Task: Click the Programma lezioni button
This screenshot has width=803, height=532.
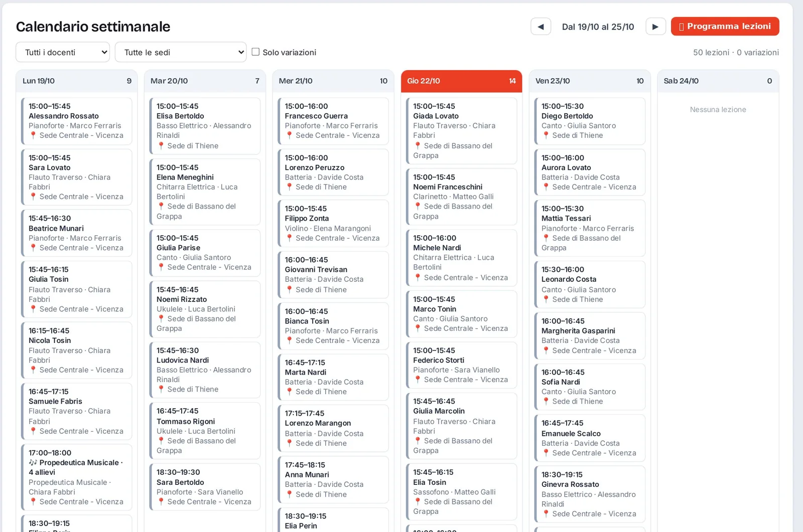Action: (725, 27)
